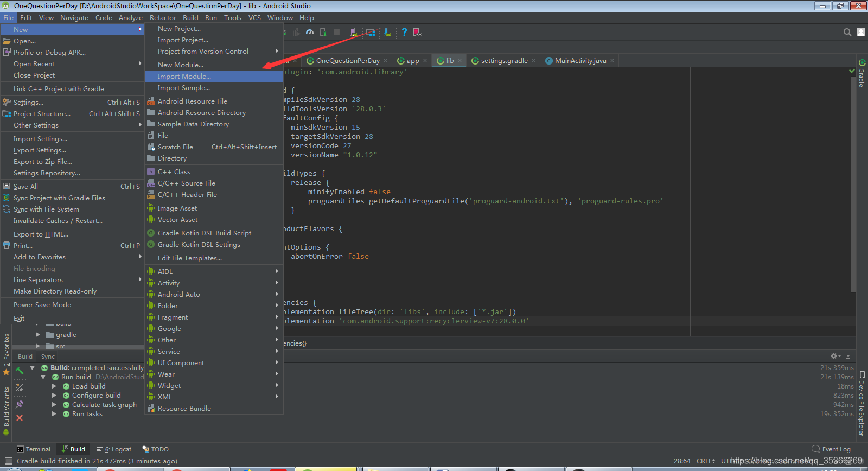Switch to the settings.gradle editor tab
The height and width of the screenshot is (471, 868).
[x=504, y=61]
